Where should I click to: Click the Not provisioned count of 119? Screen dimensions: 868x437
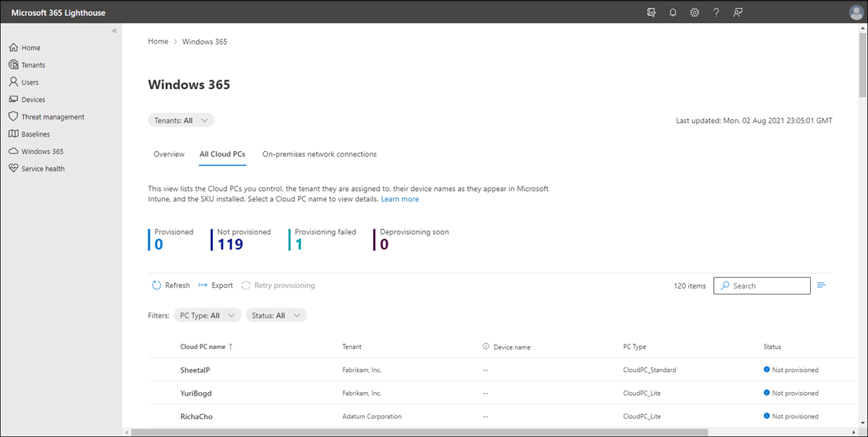pos(242,239)
